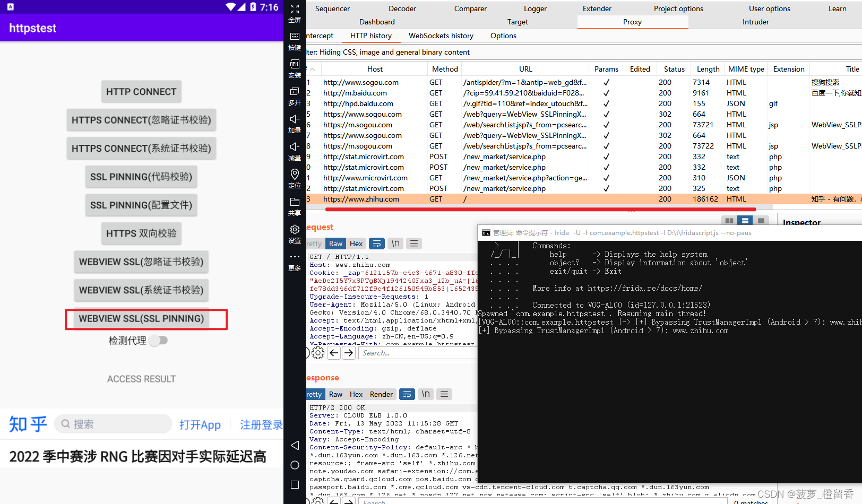Tap the HTTPS 双向校验 button

click(x=141, y=233)
